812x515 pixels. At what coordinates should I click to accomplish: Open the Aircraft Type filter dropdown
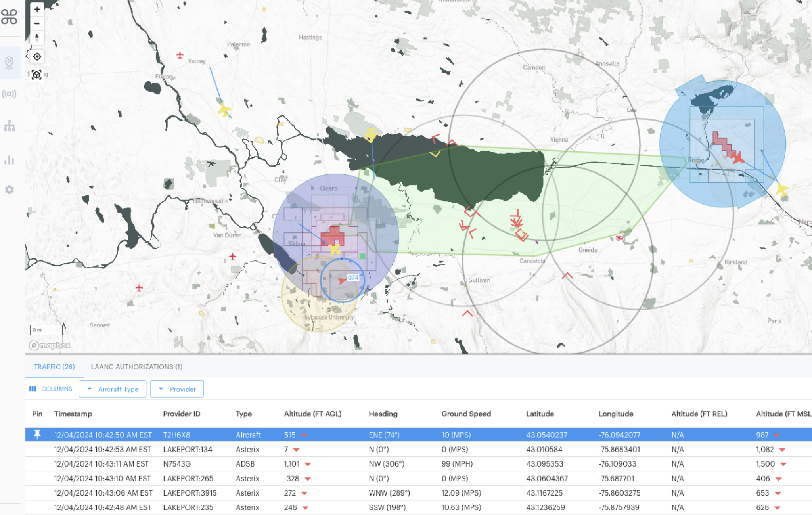click(x=112, y=389)
